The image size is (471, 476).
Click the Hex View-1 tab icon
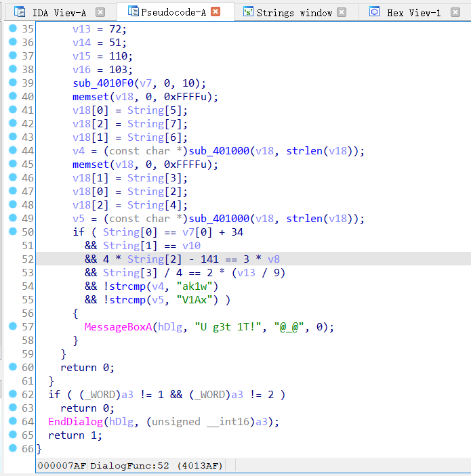click(x=374, y=12)
